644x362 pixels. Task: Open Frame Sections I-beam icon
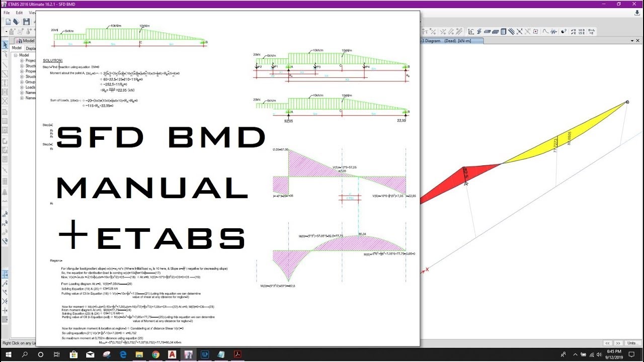click(x=479, y=32)
